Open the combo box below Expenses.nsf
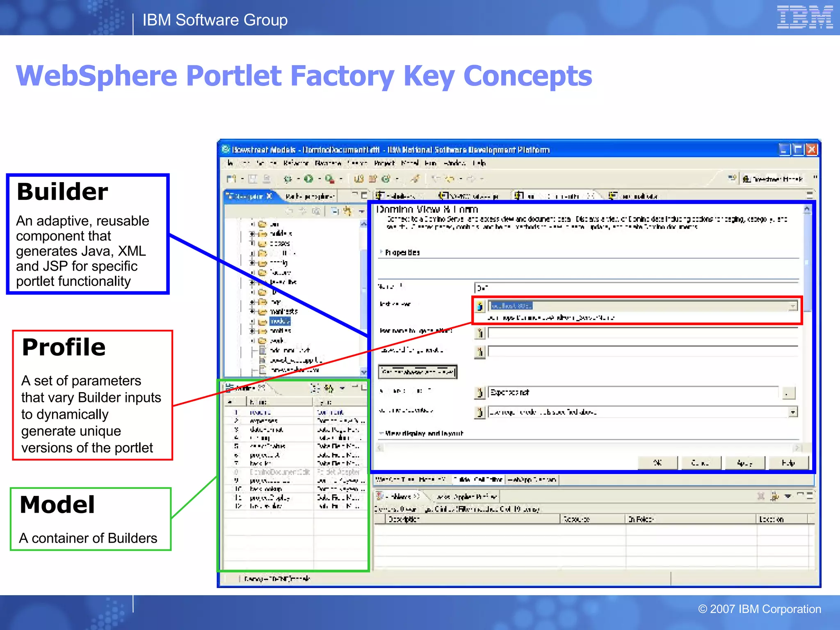The image size is (840, 630). point(793,412)
